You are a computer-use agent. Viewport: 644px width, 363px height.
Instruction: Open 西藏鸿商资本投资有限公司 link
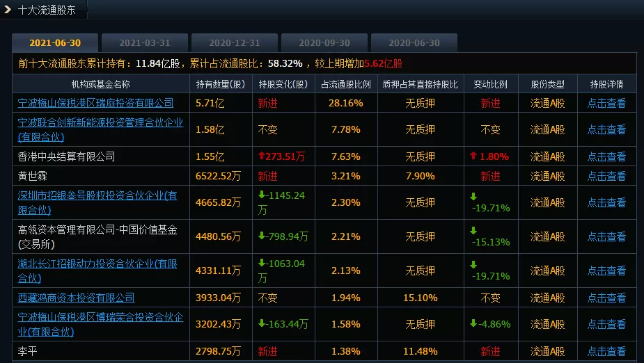tap(76, 298)
